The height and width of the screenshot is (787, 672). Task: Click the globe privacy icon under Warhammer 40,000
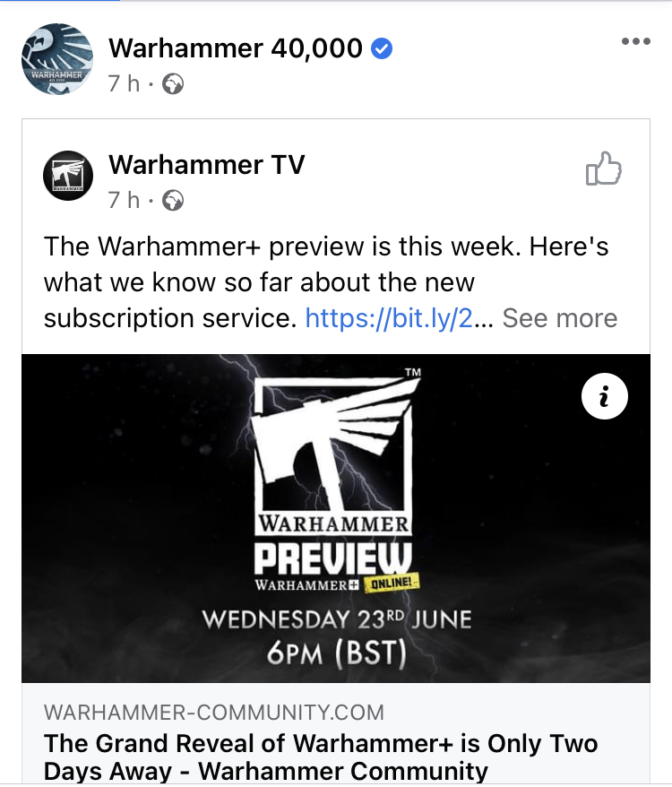173,84
